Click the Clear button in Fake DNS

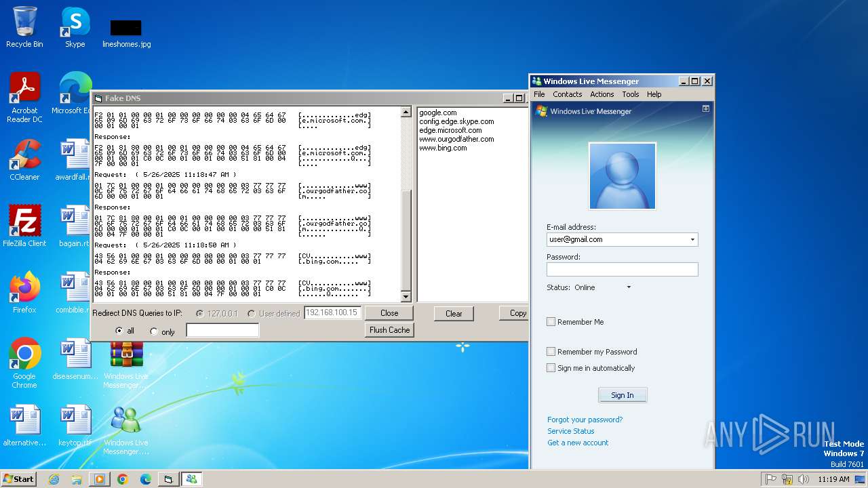click(454, 314)
